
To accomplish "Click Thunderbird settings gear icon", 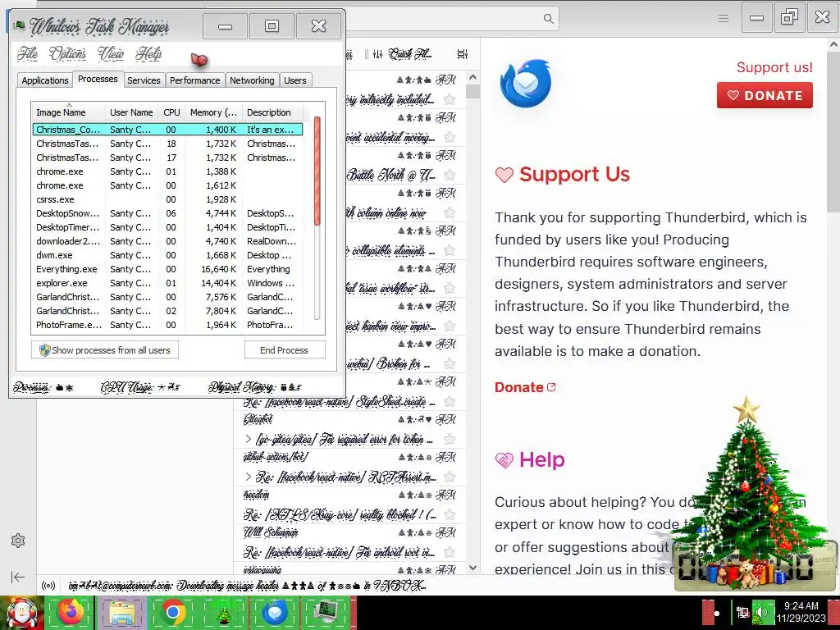I will pos(18,541).
